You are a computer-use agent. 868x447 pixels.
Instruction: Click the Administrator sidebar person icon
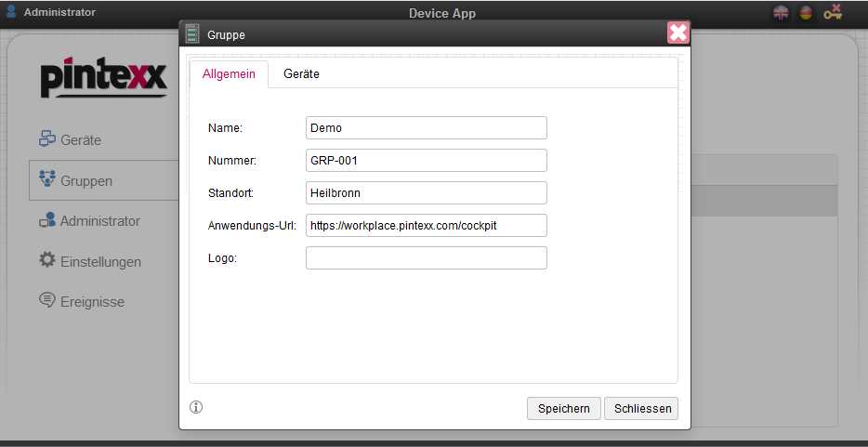[x=47, y=220]
